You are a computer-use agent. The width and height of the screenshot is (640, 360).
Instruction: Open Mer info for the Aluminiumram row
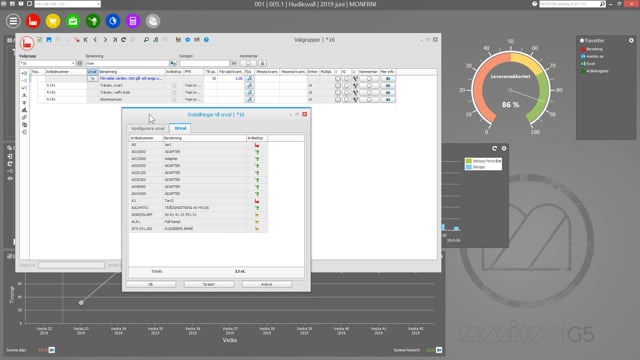388,99
